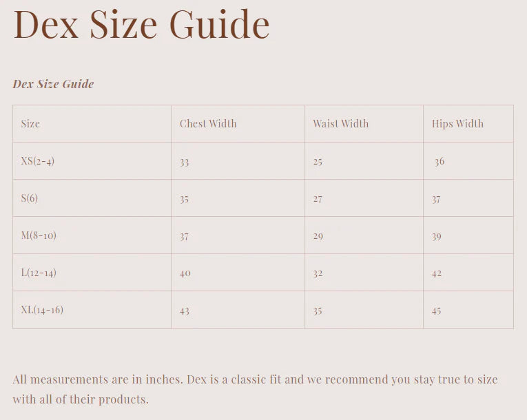
Task: Click the S(6) size row label
Action: pyautogui.click(x=29, y=198)
